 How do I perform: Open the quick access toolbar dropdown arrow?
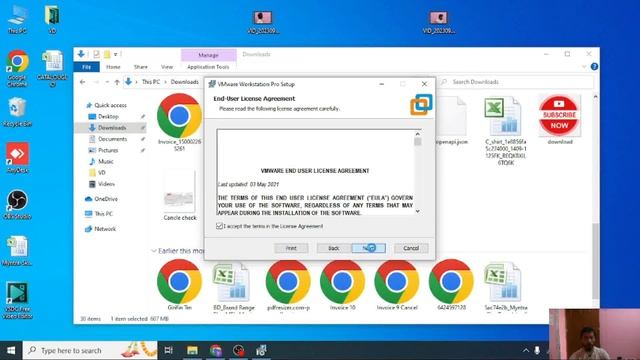click(116, 54)
